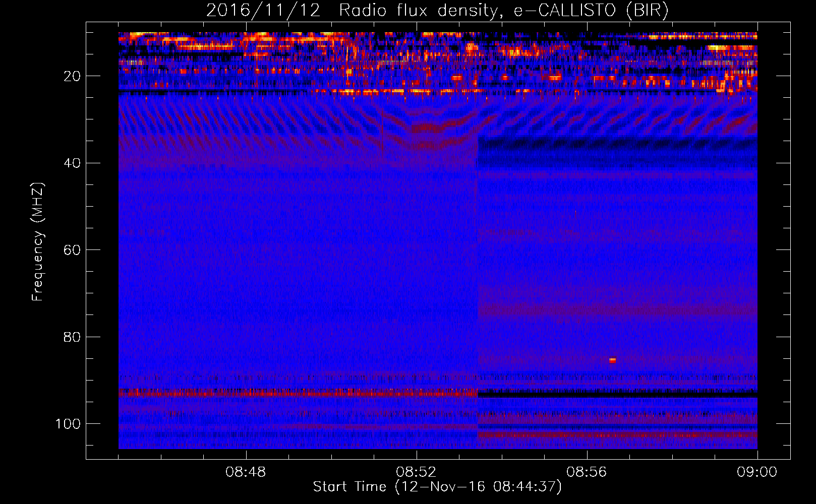Click the "09:00" time tick label
The image size is (816, 504).
pos(757,472)
